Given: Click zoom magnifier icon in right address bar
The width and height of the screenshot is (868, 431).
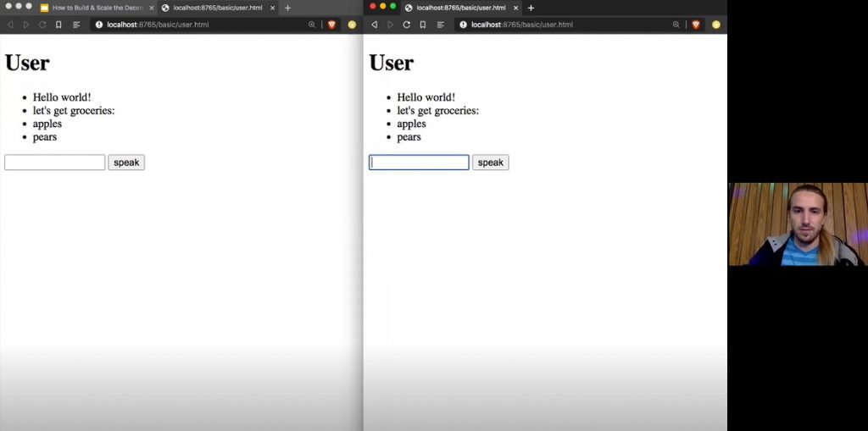Looking at the screenshot, I should point(676,25).
